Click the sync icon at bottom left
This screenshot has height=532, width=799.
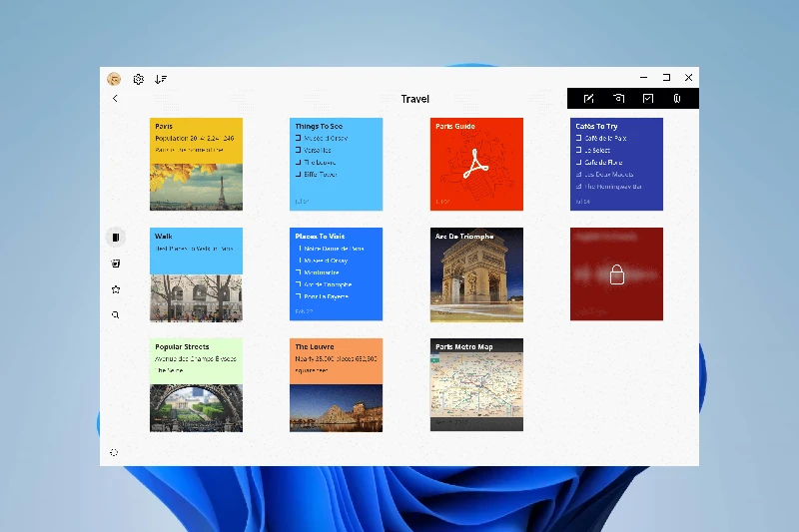(x=114, y=452)
